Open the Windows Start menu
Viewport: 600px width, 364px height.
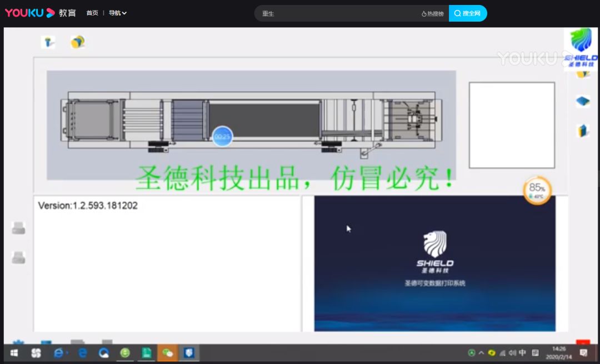click(x=14, y=353)
